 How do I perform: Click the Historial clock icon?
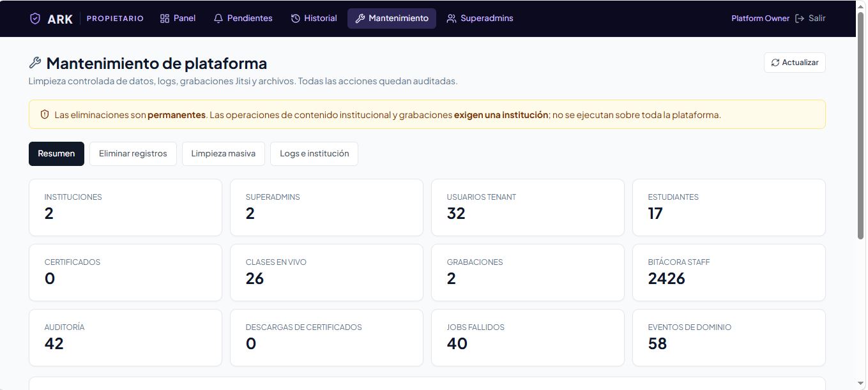(x=296, y=19)
